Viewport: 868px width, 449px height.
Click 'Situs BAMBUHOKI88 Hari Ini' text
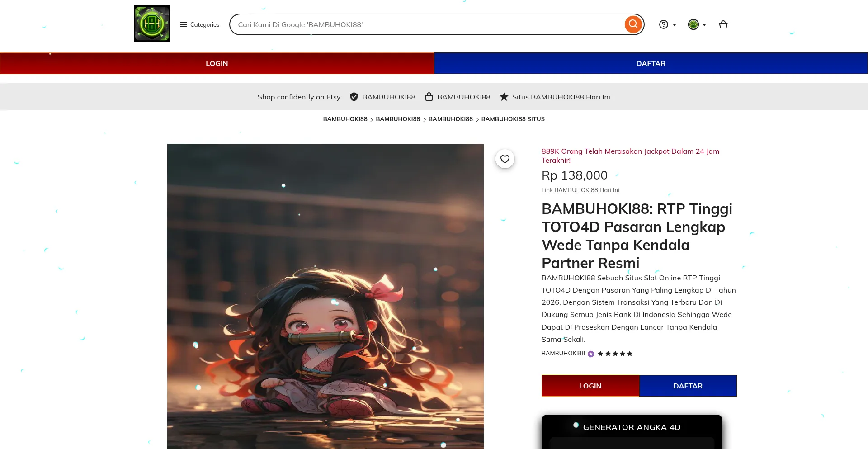[561, 97]
